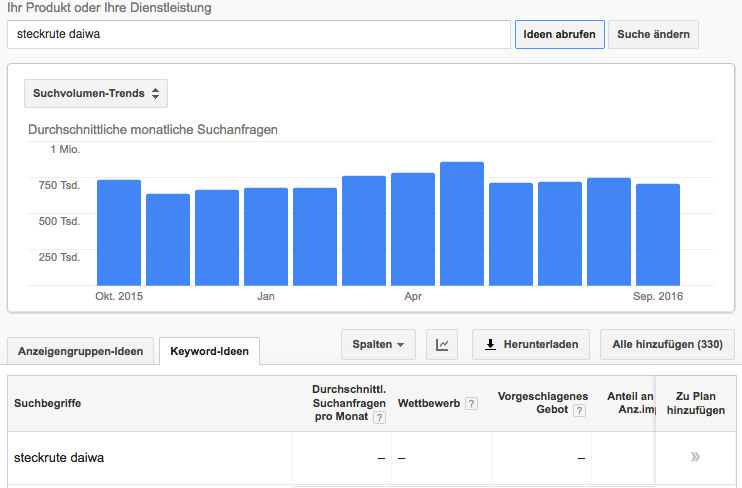Focus the search field containing steckrute daiwa
Viewport: 742px width, 488px height.
(258, 34)
